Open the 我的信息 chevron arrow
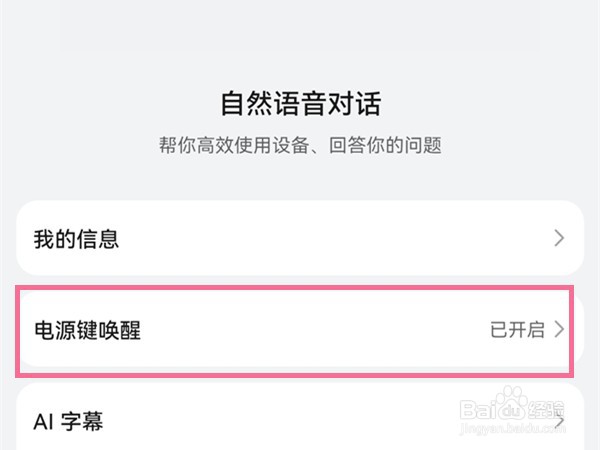Image resolution: width=600 pixels, height=450 pixels. (559, 238)
